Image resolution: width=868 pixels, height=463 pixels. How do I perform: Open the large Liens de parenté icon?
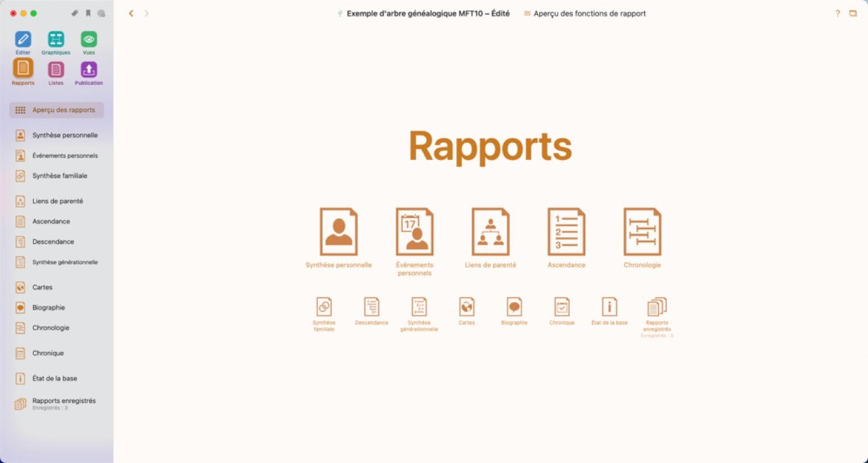pos(490,231)
